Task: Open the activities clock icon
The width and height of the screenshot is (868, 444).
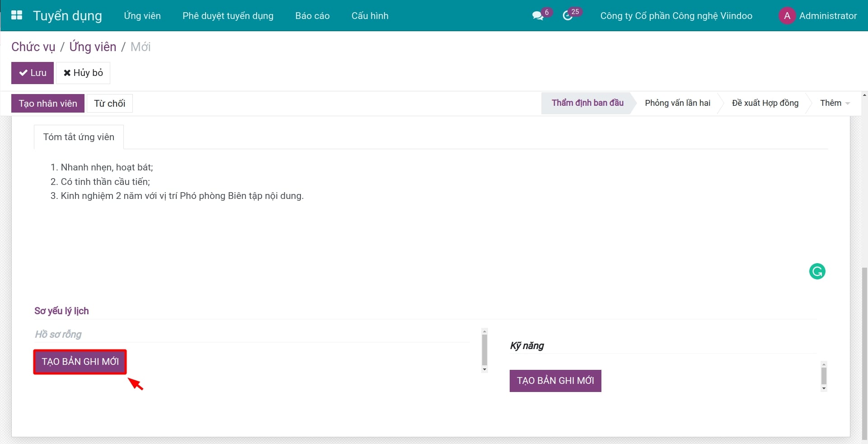Action: pyautogui.click(x=568, y=16)
